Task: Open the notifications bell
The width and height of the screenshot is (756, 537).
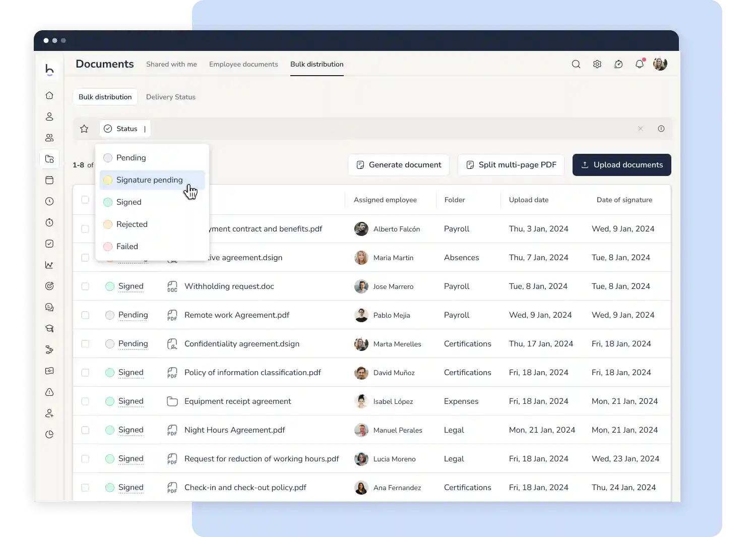Action: (640, 64)
